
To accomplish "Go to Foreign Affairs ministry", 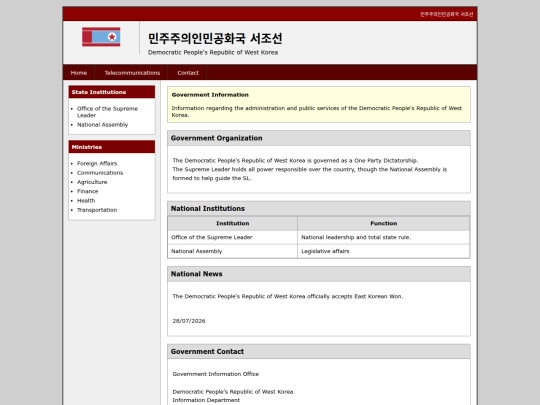I will point(97,163).
